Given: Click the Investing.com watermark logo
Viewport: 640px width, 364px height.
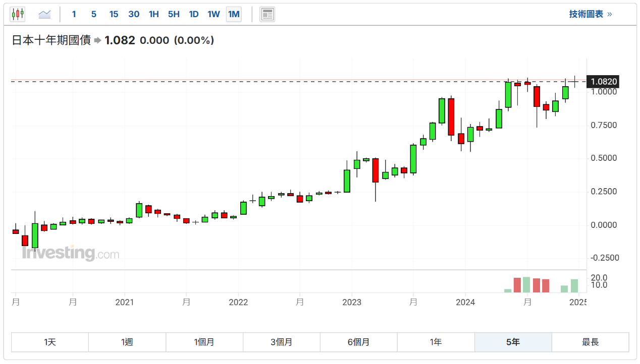Looking at the screenshot, I should [x=70, y=253].
